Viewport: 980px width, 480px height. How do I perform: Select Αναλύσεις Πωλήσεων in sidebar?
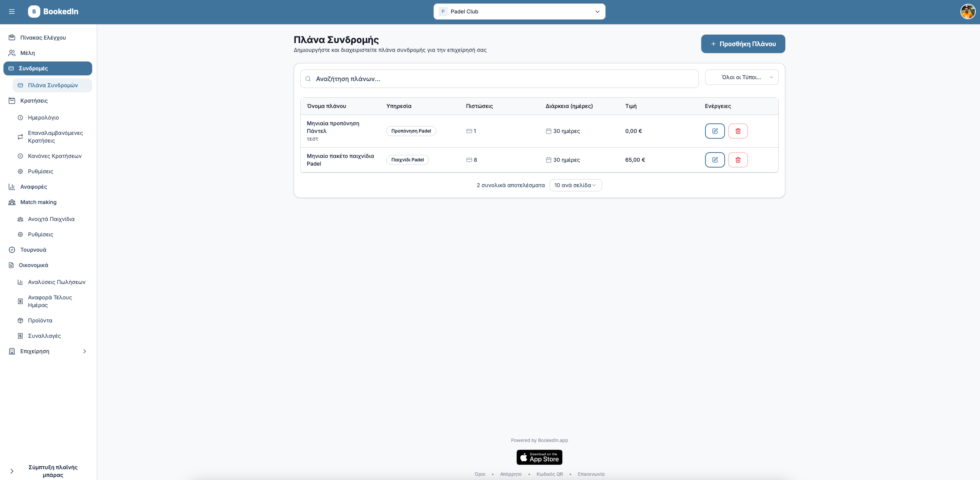57,282
